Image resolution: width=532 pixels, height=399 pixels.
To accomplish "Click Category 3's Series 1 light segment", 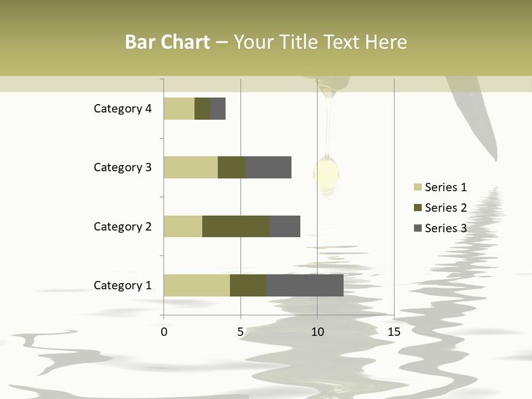I will [191, 167].
